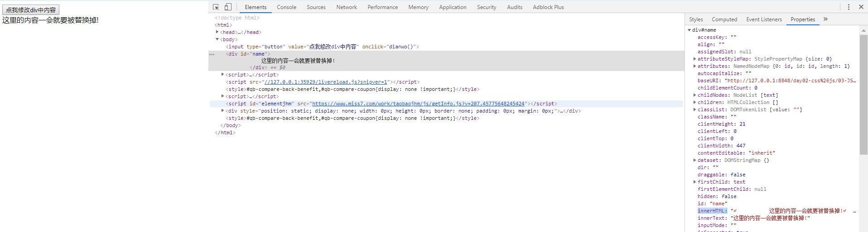
Task: Open the Security tab
Action: tap(487, 7)
